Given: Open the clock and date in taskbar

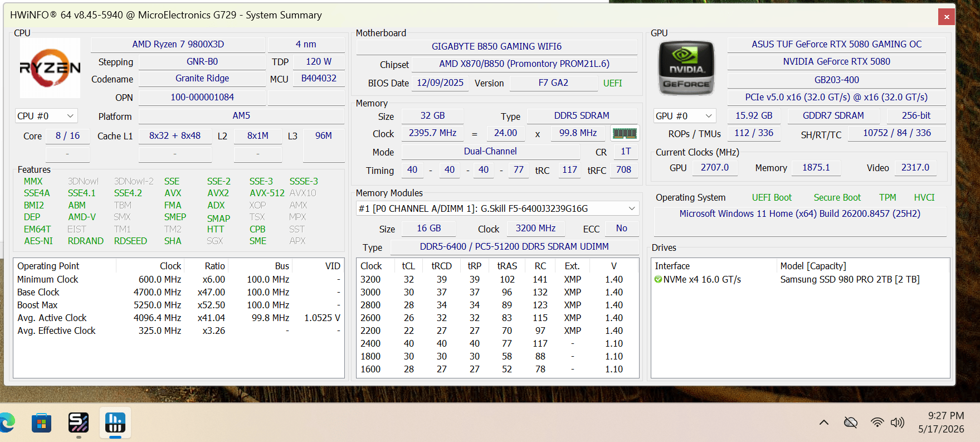Looking at the screenshot, I should [941, 422].
